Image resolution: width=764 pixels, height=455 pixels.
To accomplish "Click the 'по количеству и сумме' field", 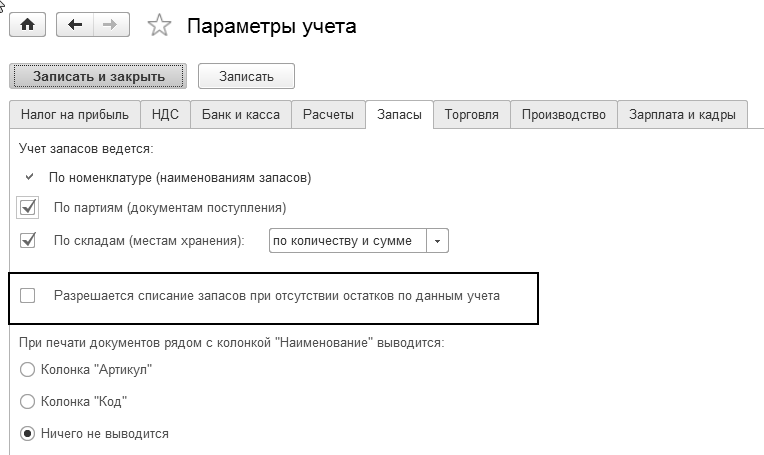I will click(347, 240).
